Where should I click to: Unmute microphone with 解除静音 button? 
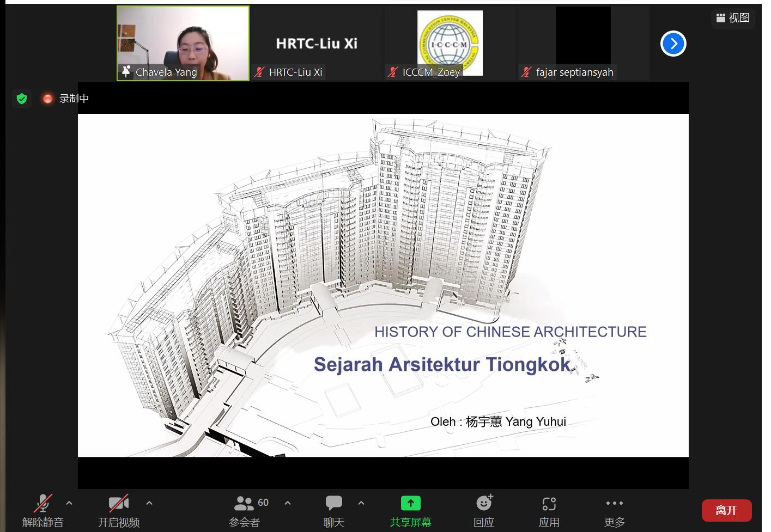pyautogui.click(x=43, y=510)
